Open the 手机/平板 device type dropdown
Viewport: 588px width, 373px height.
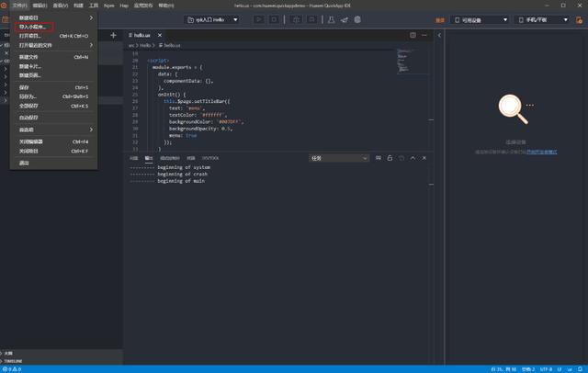point(542,19)
